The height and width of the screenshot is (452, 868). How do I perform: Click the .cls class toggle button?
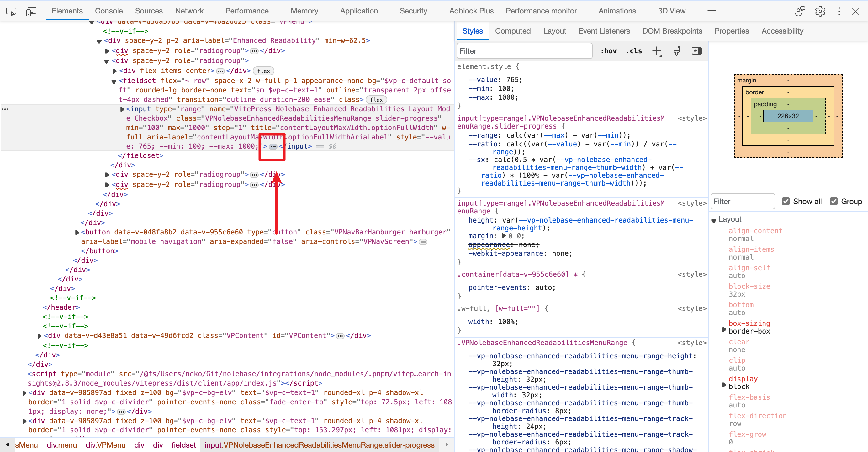(634, 51)
